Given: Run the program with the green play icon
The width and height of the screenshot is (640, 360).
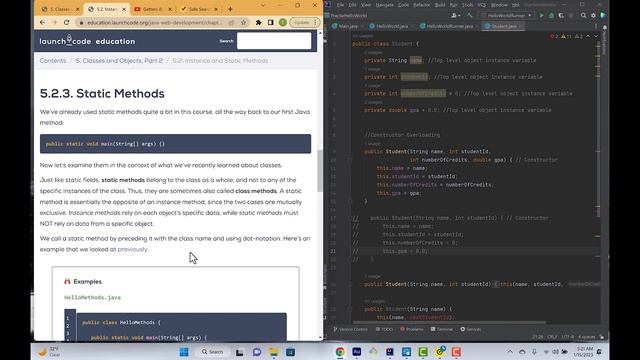Looking at the screenshot, I should point(542,16).
